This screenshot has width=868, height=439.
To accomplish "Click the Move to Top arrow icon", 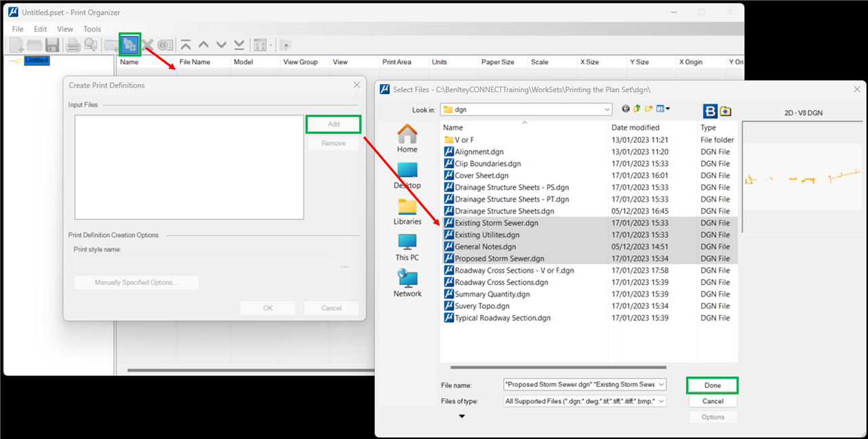I will [185, 45].
